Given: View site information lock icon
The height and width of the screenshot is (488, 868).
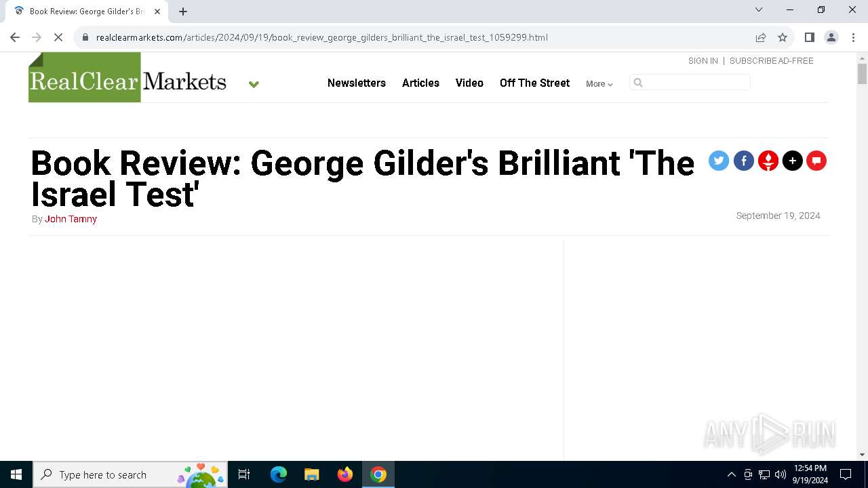Looking at the screenshot, I should (85, 37).
